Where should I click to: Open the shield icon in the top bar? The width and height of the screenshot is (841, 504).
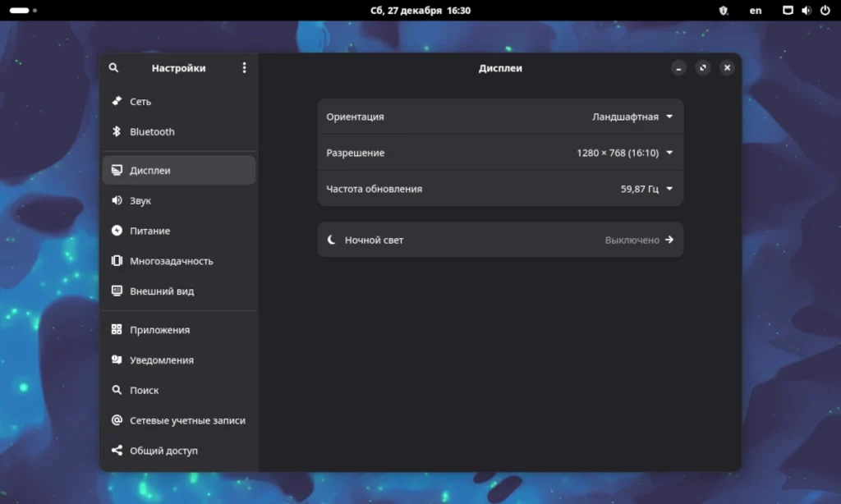click(724, 10)
